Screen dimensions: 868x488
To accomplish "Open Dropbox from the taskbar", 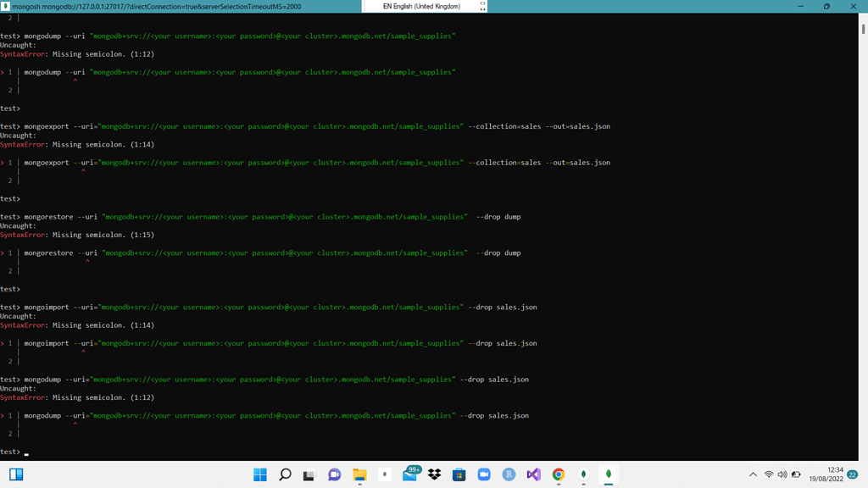I will pos(434,474).
